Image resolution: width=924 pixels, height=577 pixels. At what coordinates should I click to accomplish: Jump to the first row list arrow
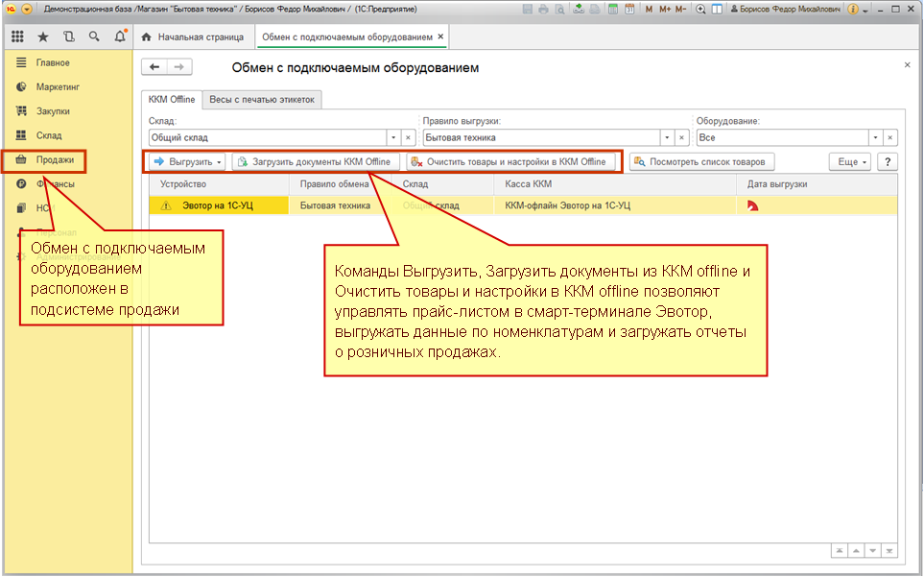[x=839, y=550]
